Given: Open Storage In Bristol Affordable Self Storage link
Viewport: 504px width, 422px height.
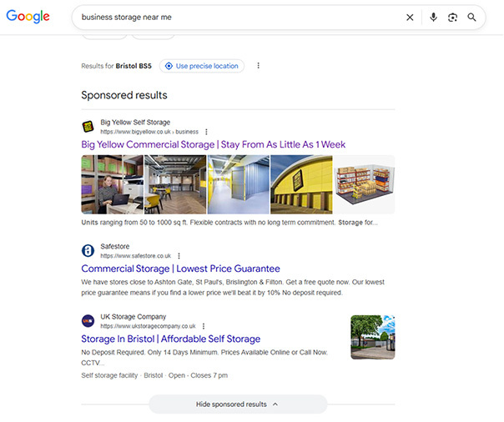Looking at the screenshot, I should (x=170, y=339).
